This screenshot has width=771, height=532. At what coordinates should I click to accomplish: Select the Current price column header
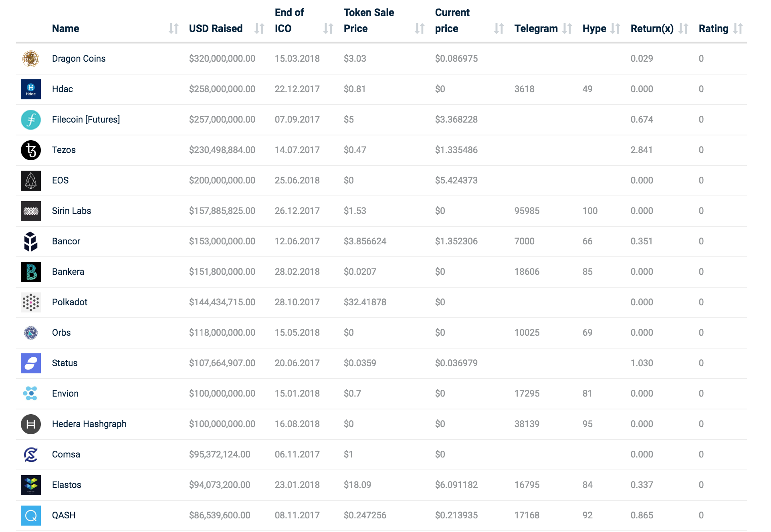tap(452, 21)
